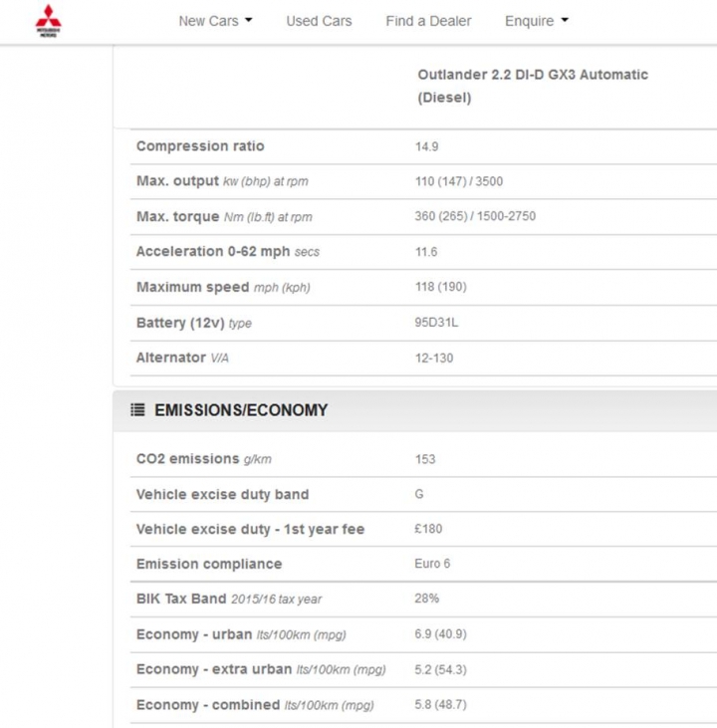
Task: Go to Used Cars page
Action: [319, 21]
